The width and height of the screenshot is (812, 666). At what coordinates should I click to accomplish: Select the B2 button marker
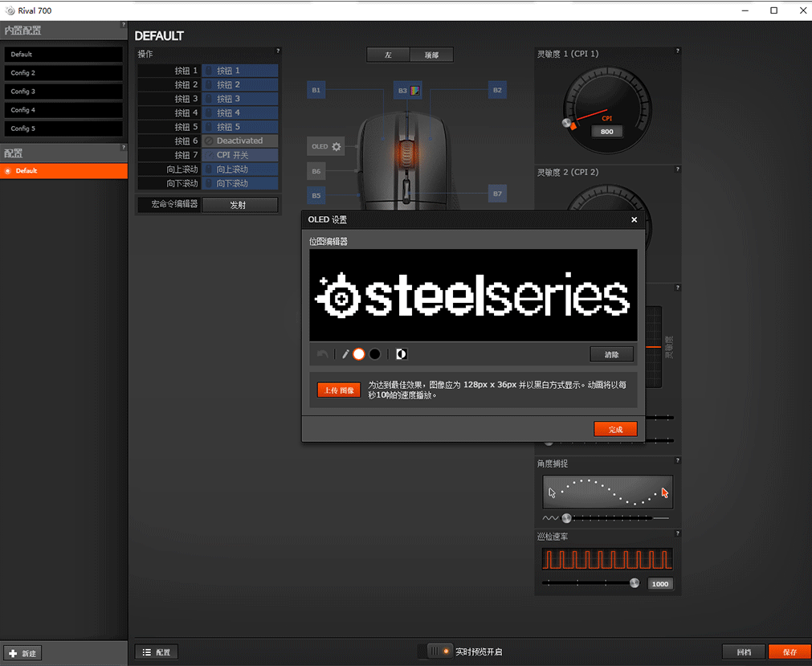tap(497, 90)
